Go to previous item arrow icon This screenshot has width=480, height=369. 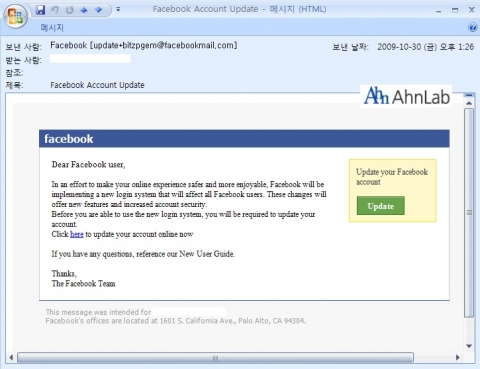pyautogui.click(x=84, y=10)
